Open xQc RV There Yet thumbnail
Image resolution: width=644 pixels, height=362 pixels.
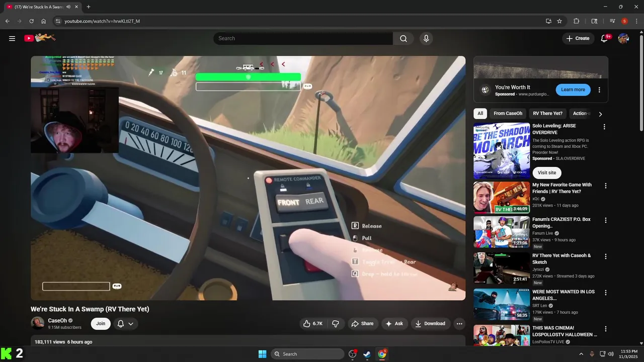coord(501,197)
